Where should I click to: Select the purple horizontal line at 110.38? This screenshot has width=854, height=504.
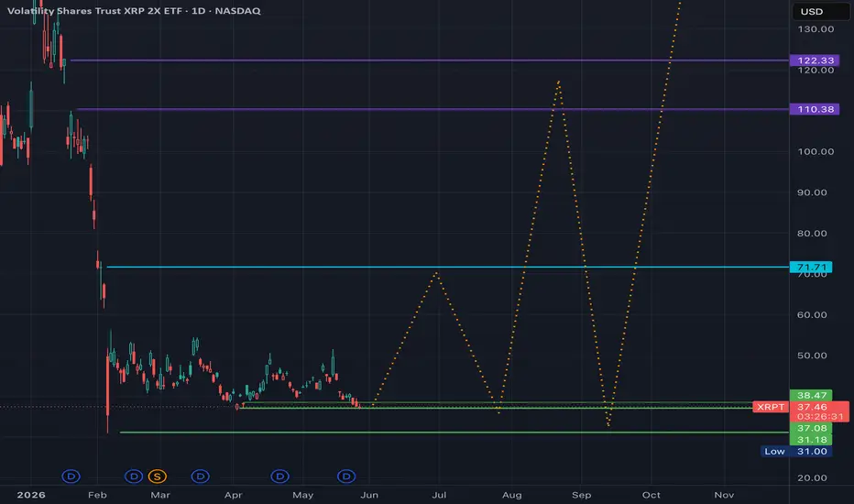click(433, 109)
